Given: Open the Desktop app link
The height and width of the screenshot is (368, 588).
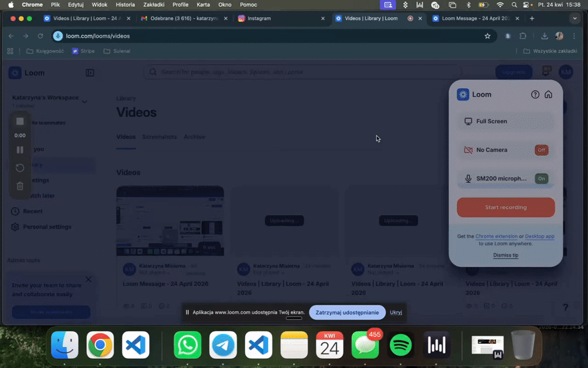Looking at the screenshot, I should point(540,236).
